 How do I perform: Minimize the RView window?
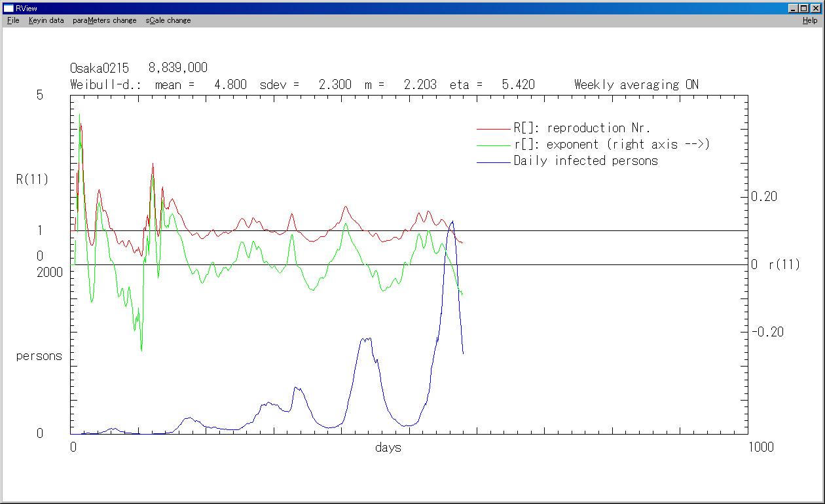[794, 8]
